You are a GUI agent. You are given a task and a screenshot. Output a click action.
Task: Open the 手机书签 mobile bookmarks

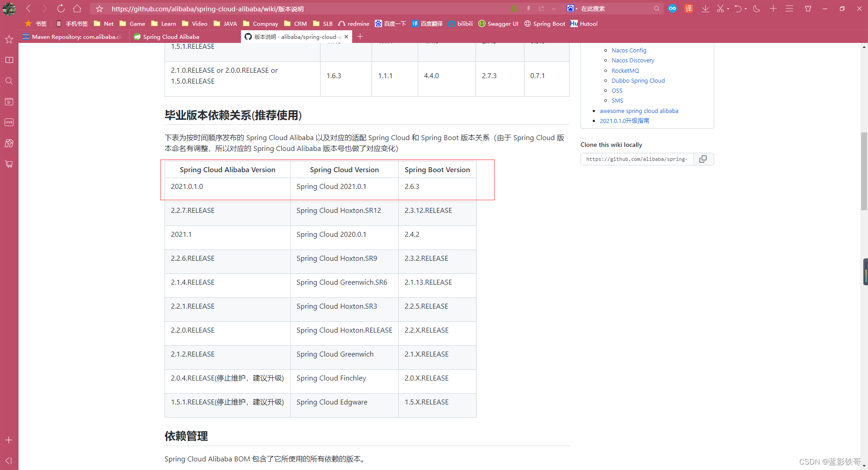click(x=72, y=23)
